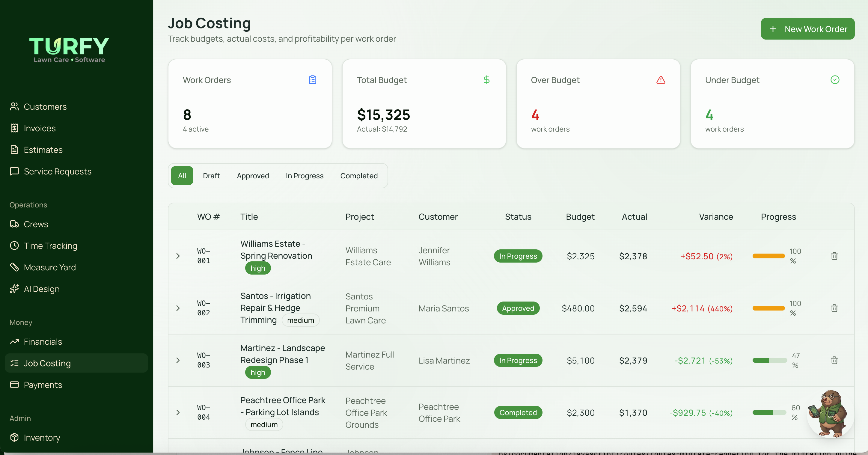Image resolution: width=868 pixels, height=455 pixels.
Task: Show Completed work orders tab
Action: pyautogui.click(x=359, y=176)
